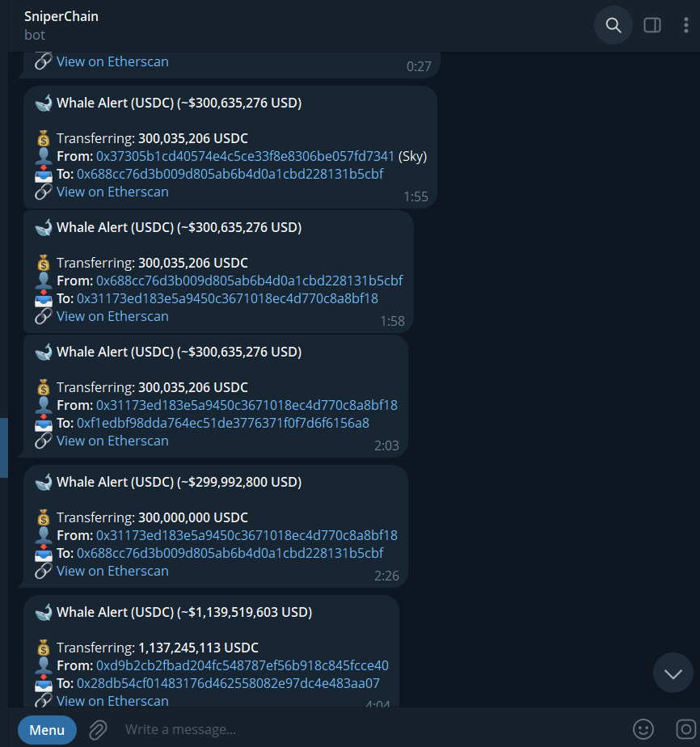Open the bot Menu button

[x=47, y=729]
